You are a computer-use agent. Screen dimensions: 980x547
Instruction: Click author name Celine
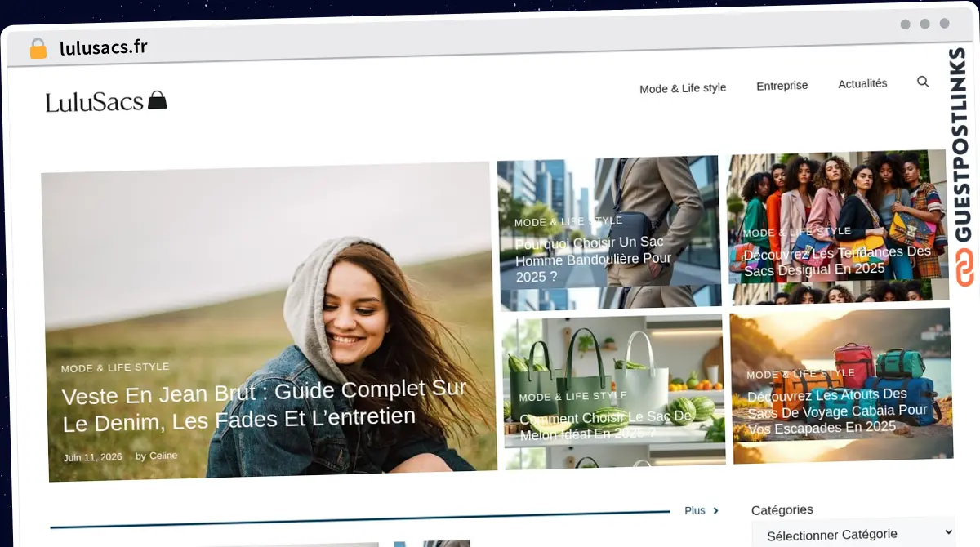(163, 456)
